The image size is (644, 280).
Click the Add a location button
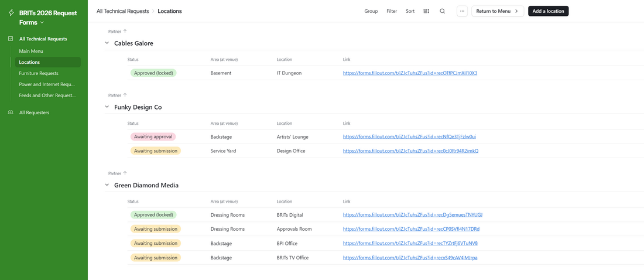click(x=548, y=11)
